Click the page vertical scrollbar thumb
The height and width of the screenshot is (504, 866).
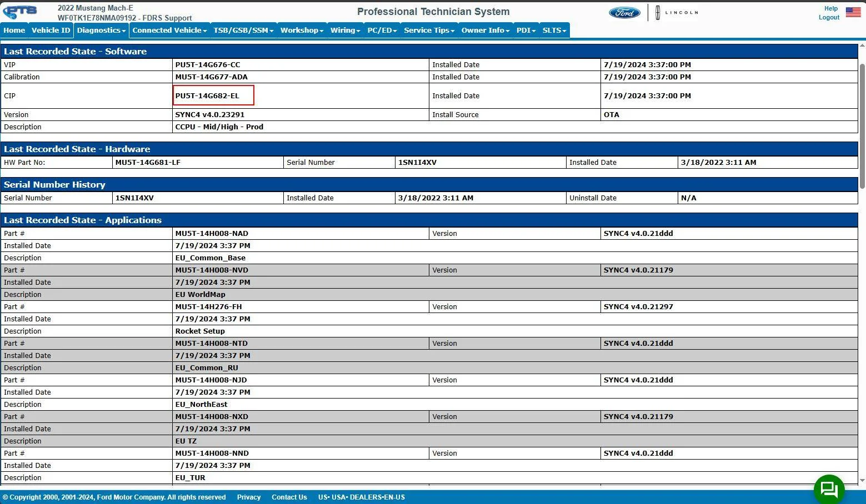[x=862, y=127]
